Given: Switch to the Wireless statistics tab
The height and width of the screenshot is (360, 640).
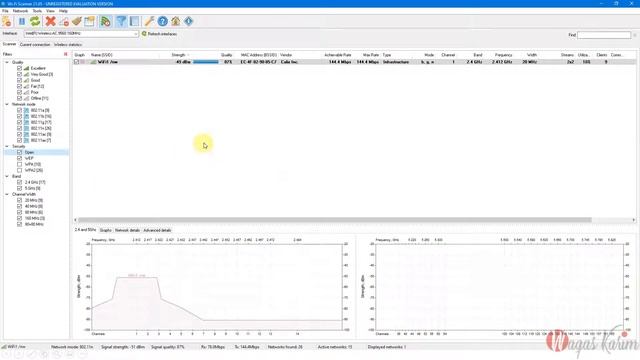Looking at the screenshot, I should 68,44.
